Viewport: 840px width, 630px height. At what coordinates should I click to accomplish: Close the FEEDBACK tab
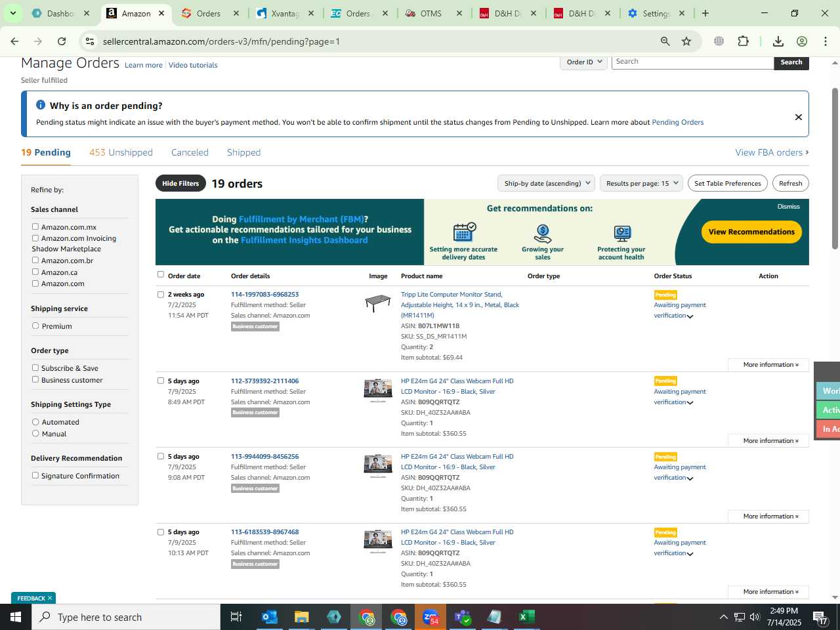click(50, 598)
